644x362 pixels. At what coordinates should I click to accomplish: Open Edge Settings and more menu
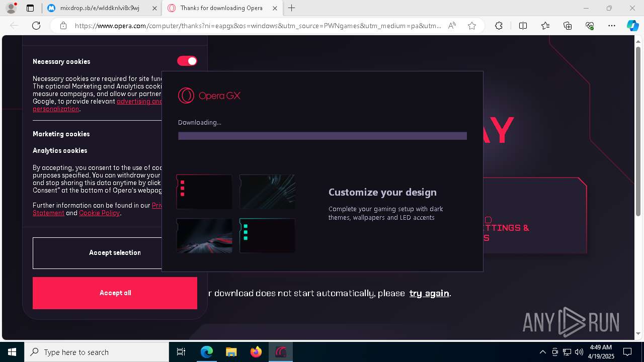(x=612, y=26)
